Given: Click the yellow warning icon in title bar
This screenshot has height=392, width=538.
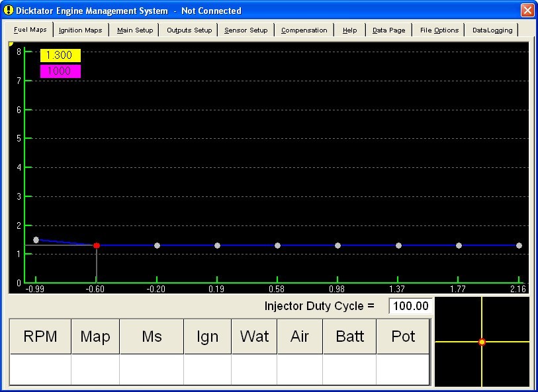Looking at the screenshot, I should coord(8,10).
